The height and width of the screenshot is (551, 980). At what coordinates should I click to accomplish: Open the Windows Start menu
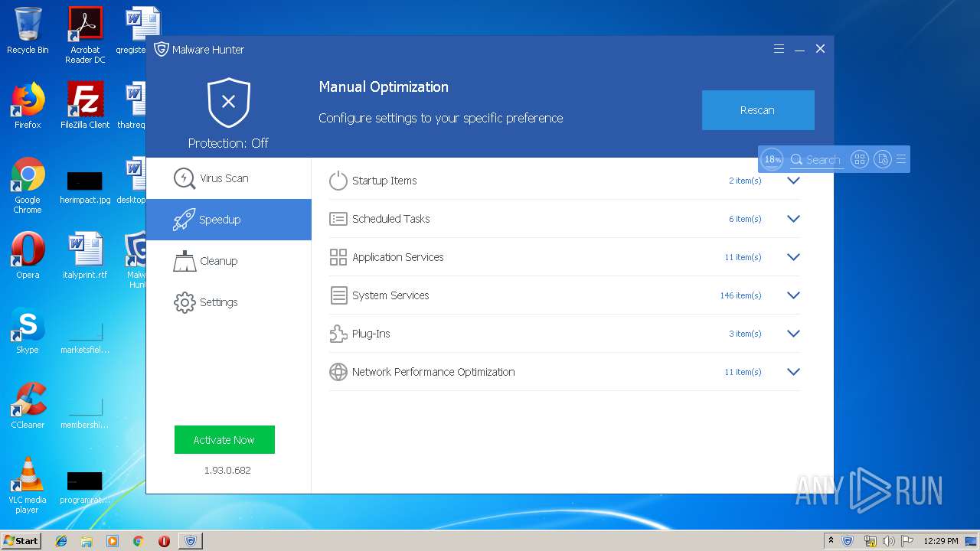pyautogui.click(x=21, y=540)
